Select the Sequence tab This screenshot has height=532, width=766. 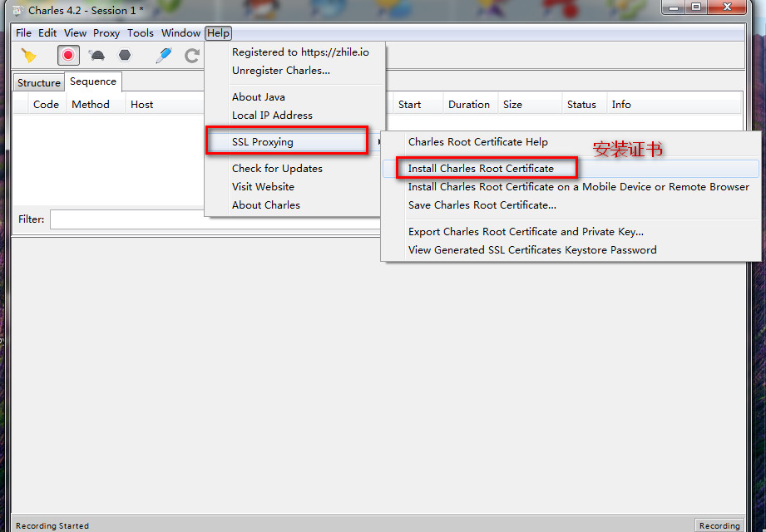point(93,81)
